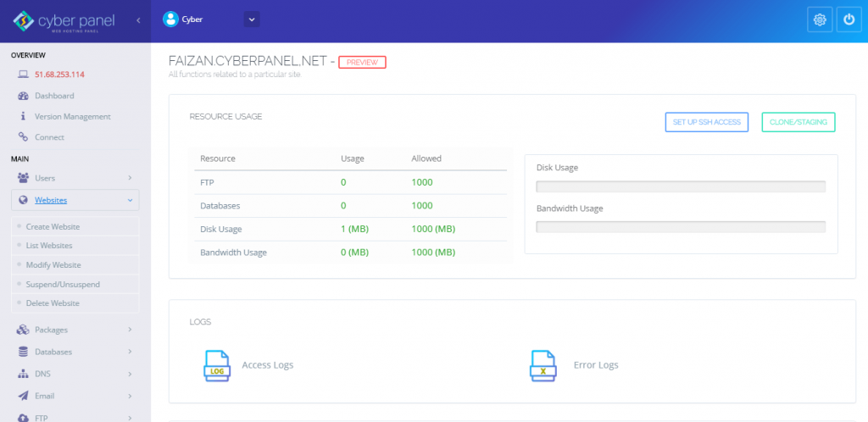Open the dropdown next to Cyber username

point(252,18)
